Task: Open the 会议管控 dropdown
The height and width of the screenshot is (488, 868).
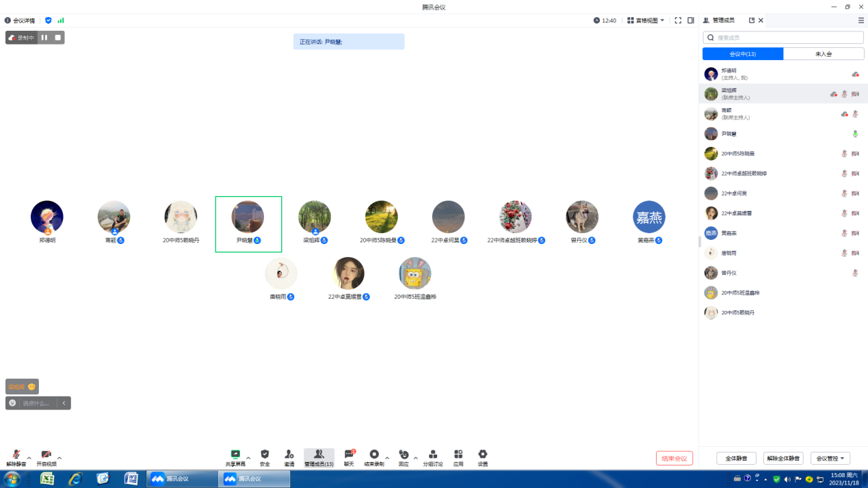Action: (x=830, y=458)
